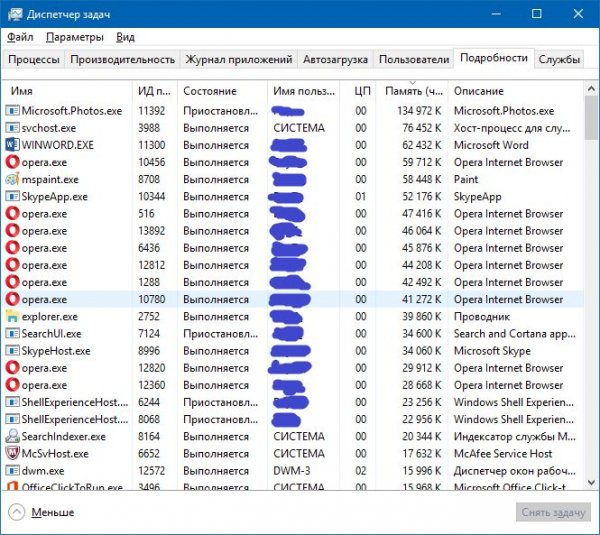Image resolution: width=600 pixels, height=535 pixels.
Task: Click the Opera icon for PID 12820
Action: point(12,368)
